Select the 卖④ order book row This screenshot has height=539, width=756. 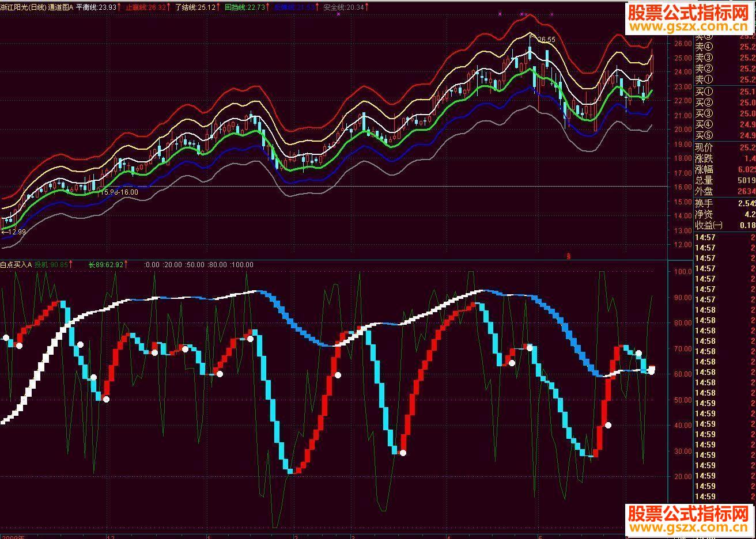tap(725, 47)
